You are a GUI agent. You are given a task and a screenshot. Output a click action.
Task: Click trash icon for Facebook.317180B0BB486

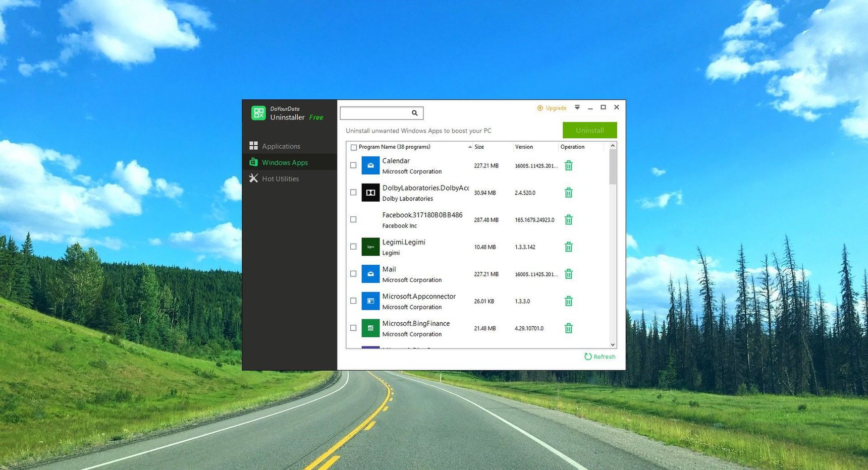point(568,220)
